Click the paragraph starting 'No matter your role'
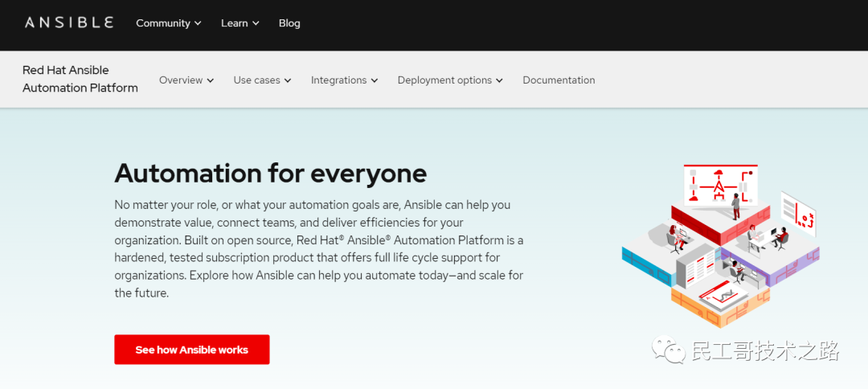The image size is (868, 389). click(x=319, y=249)
